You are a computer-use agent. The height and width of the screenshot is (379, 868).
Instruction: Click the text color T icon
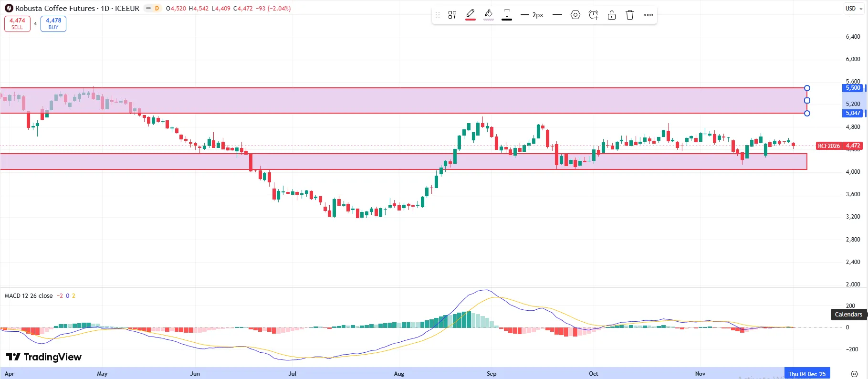coord(507,13)
